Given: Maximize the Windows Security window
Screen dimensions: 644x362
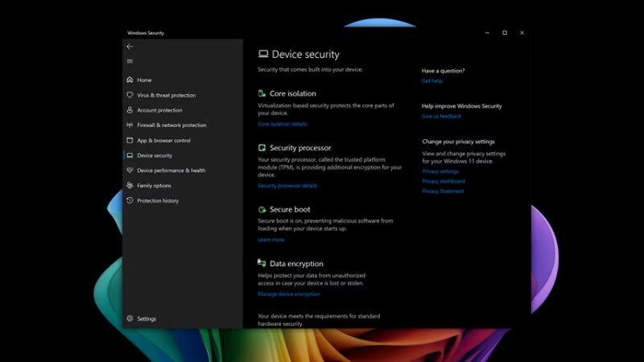Looking at the screenshot, I should coord(505,33).
